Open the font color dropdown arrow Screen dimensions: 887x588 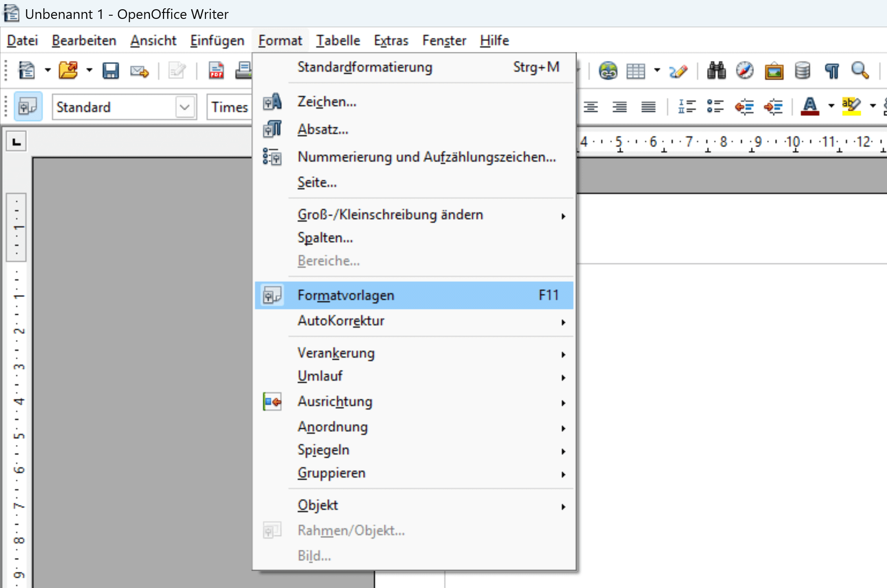click(x=830, y=106)
